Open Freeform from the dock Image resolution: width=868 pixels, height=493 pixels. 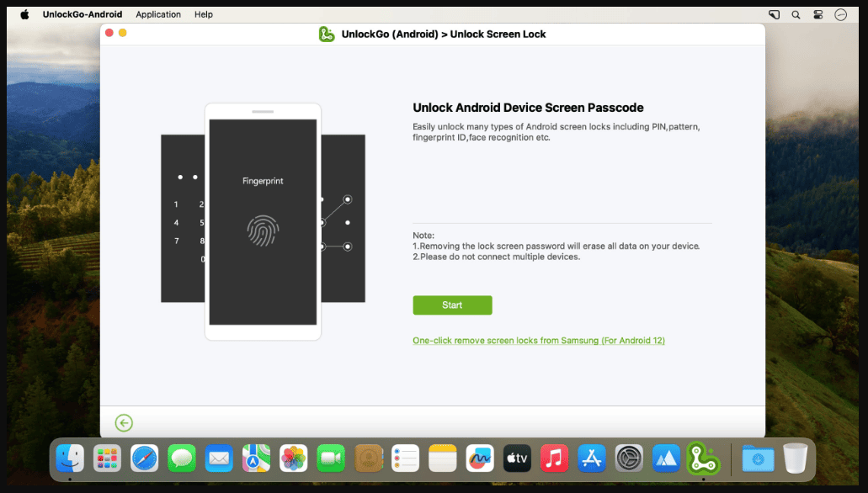pyautogui.click(x=480, y=459)
